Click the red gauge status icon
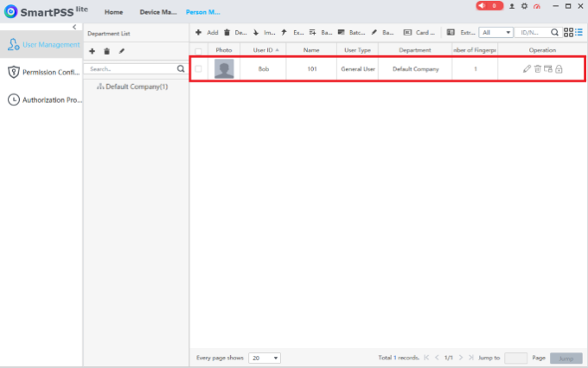This screenshot has height=368, width=588. click(537, 6)
